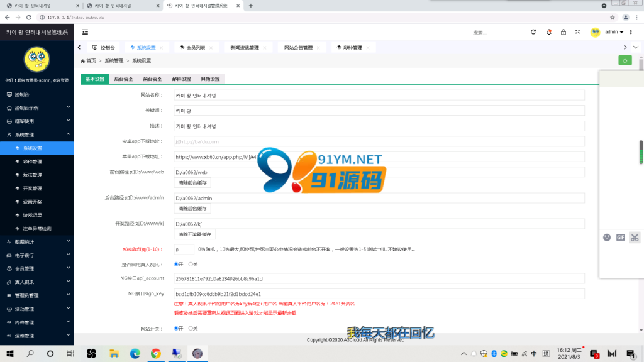
Task: Select 开 for 是否启用真人视讯
Action: [176, 265]
